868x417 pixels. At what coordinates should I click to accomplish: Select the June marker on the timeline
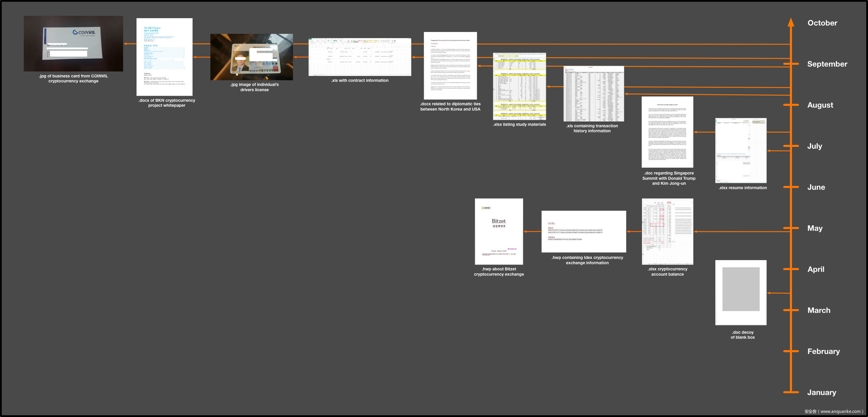pos(791,187)
